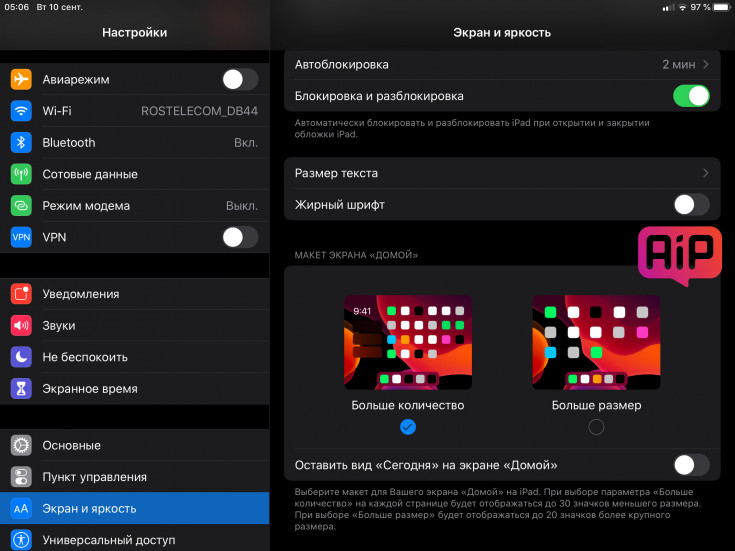Tap the cellular signal bars indicator

(668, 8)
